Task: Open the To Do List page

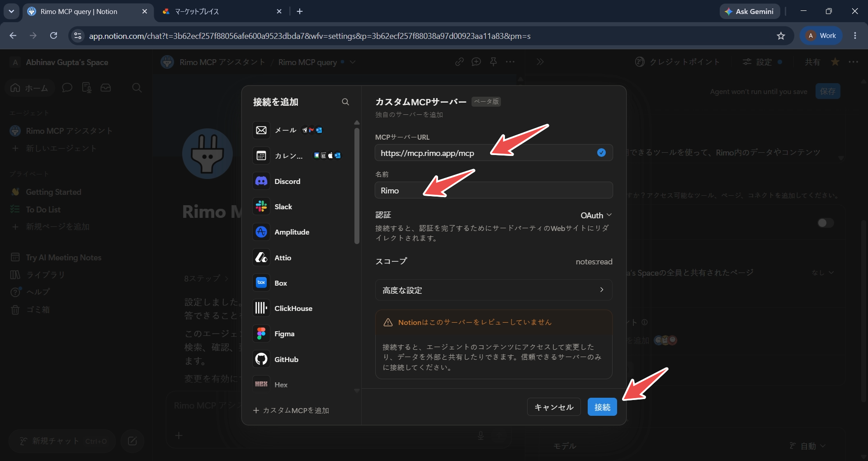Action: tap(43, 209)
